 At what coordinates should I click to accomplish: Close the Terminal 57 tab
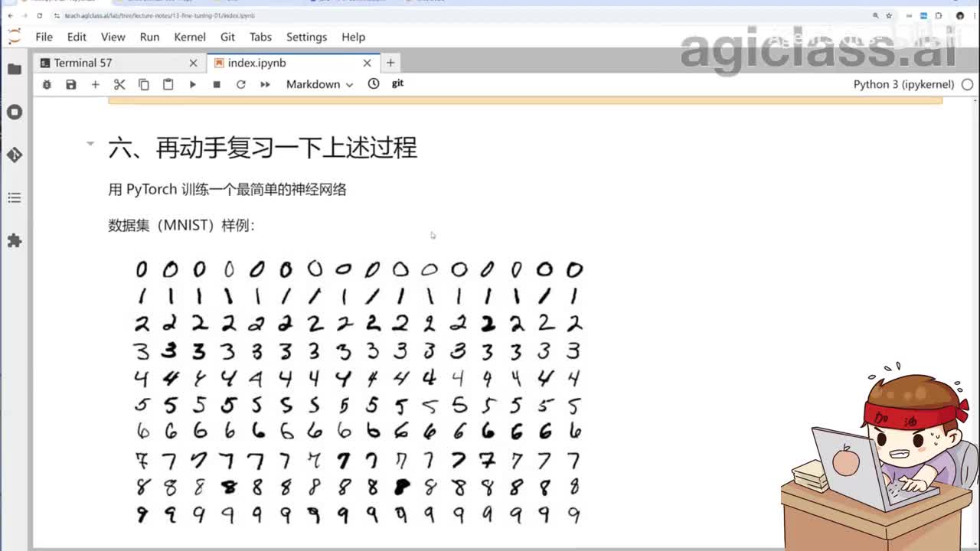193,63
